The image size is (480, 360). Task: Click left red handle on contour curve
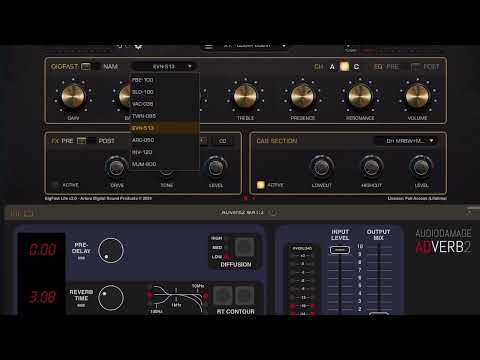coord(149,295)
